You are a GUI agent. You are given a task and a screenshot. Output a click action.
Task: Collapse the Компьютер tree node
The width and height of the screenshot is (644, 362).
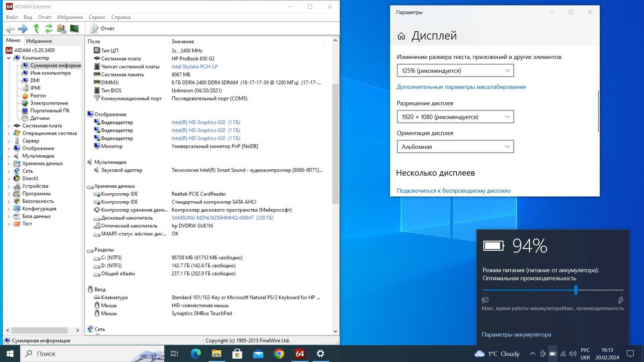pyautogui.click(x=9, y=58)
